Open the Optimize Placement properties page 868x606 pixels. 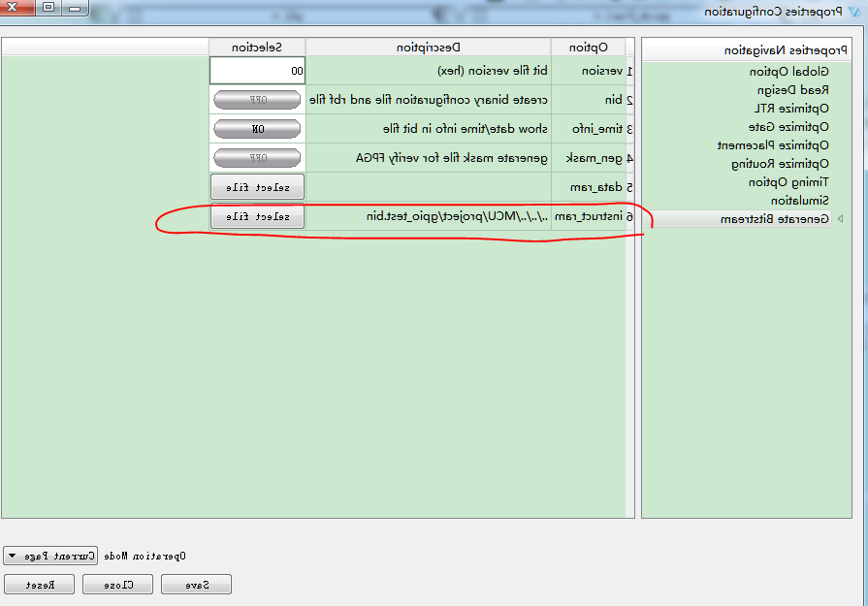click(773, 145)
